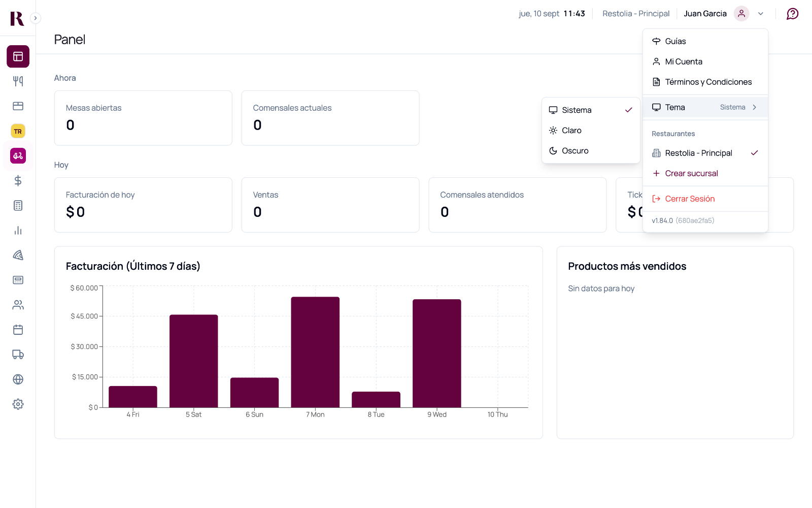812x508 pixels.
Task: Collapse the Juan Garcia user dropdown arrow
Action: [761, 14]
